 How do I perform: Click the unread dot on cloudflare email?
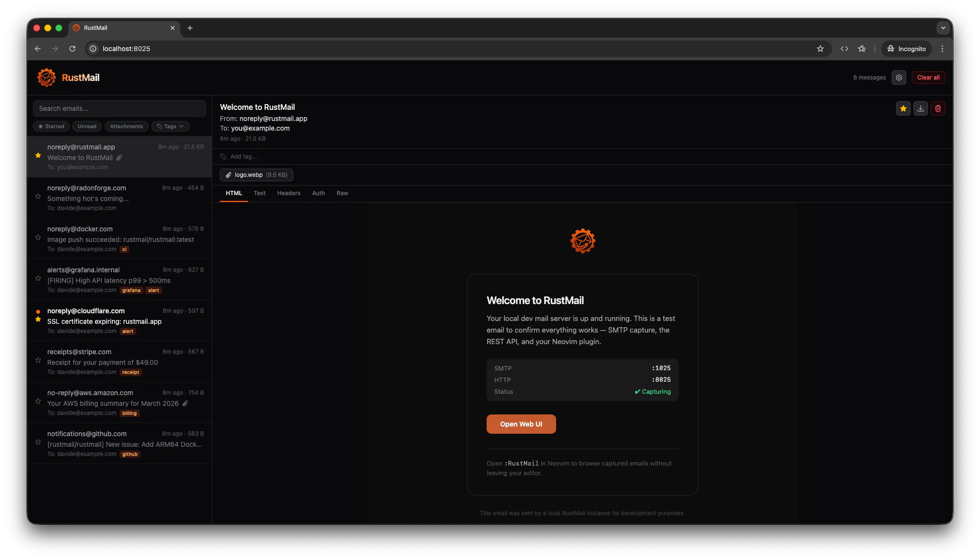coord(38,311)
